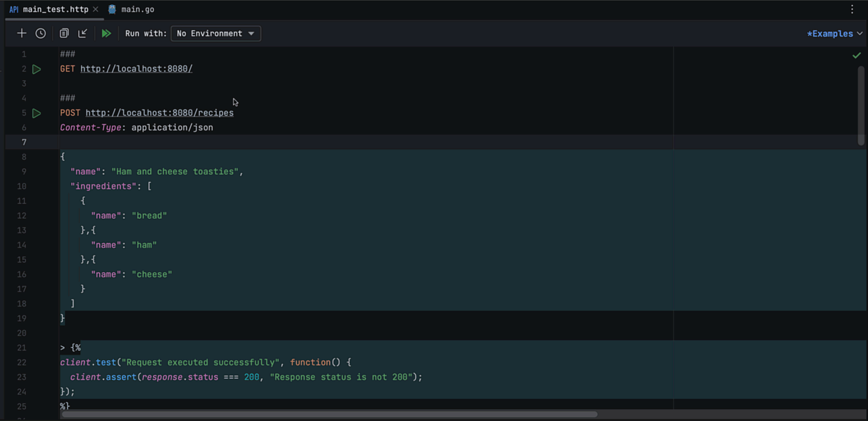Click the http://localhost:8080/recipes link
This screenshot has height=421, width=868.
coord(159,113)
